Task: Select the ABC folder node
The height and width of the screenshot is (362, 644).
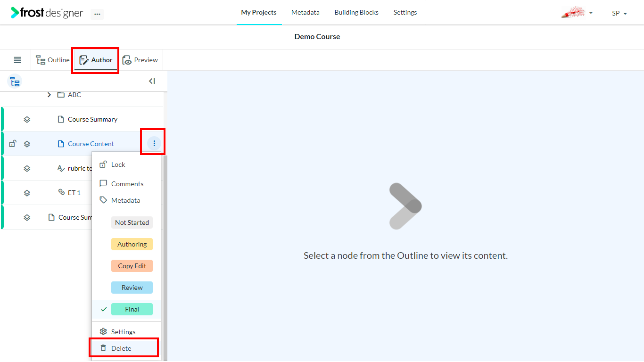Action: coord(74,95)
